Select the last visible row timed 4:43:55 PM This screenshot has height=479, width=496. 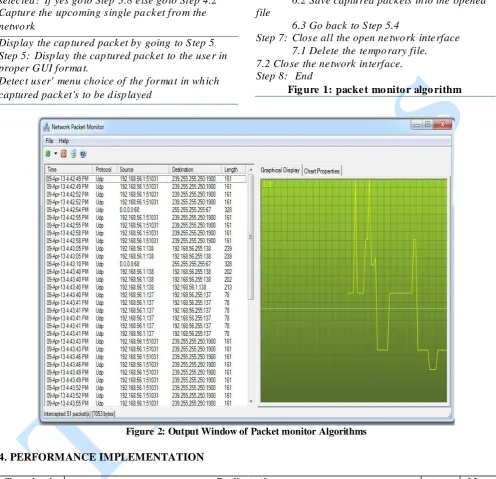[x=146, y=403]
